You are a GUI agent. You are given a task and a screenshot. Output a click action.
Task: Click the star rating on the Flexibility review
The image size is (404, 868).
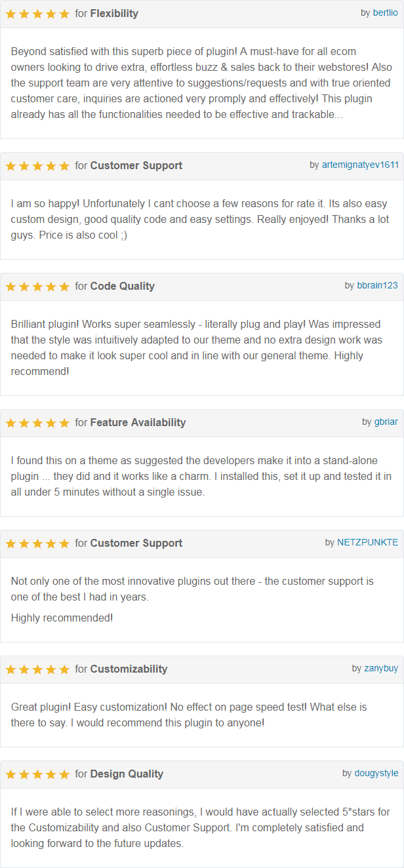(x=37, y=14)
